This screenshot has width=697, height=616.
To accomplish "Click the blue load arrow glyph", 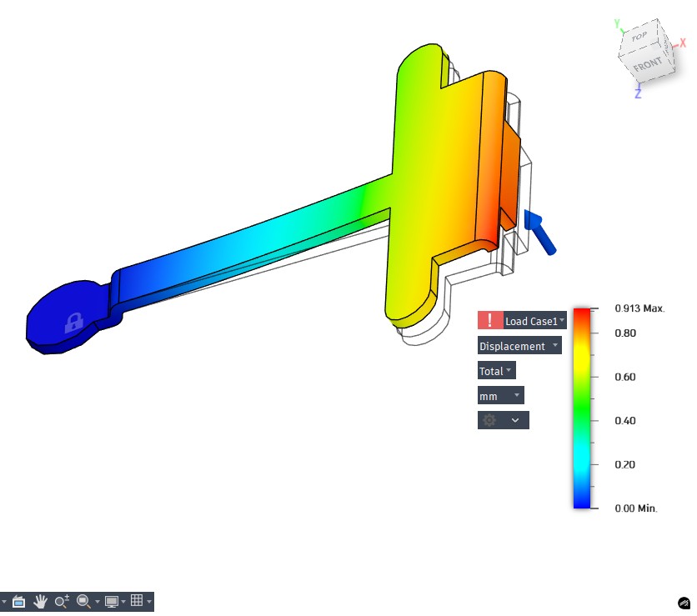I will click(x=539, y=232).
